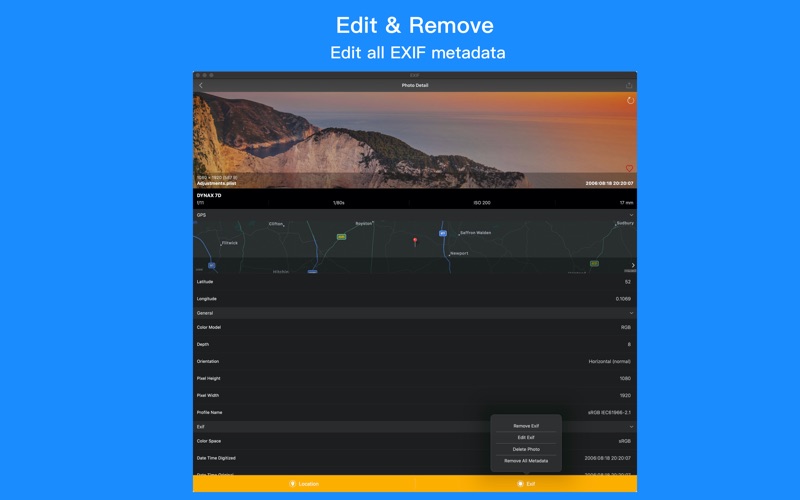800x500 pixels.
Task: Click the ISO 200 value
Action: click(482, 203)
